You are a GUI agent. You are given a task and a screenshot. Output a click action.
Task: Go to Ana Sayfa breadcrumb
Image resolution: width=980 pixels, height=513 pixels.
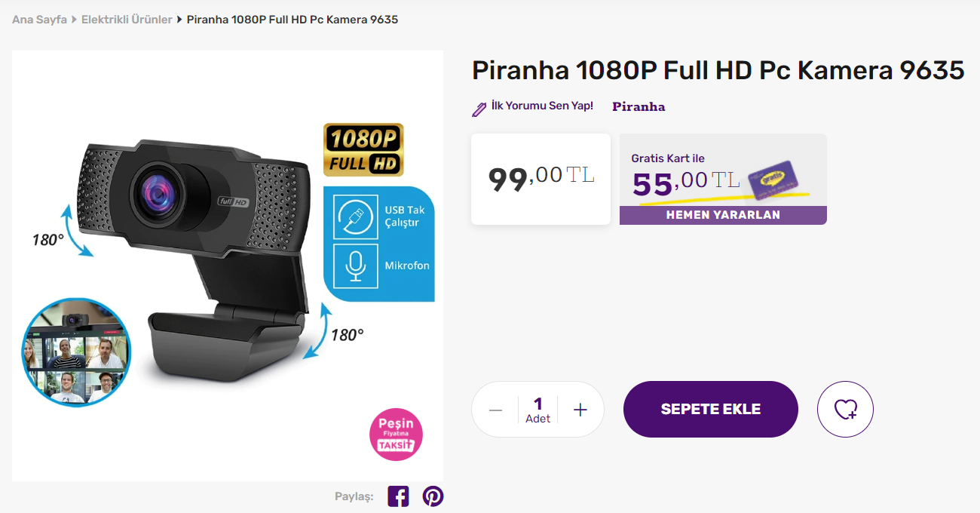(x=39, y=20)
